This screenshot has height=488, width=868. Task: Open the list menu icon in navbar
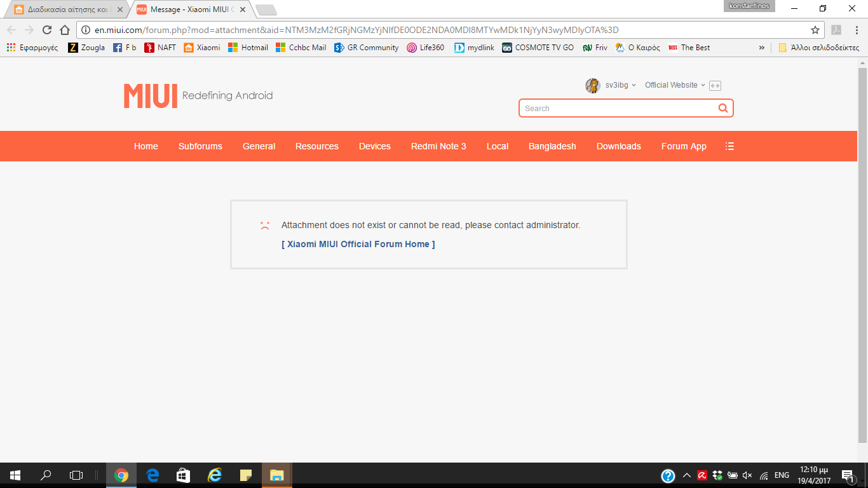pos(729,146)
